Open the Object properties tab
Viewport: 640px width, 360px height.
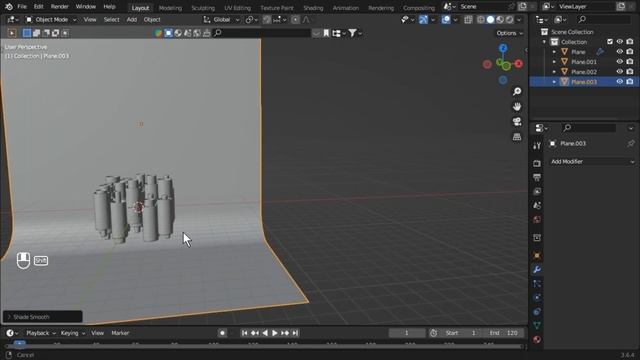click(x=537, y=256)
